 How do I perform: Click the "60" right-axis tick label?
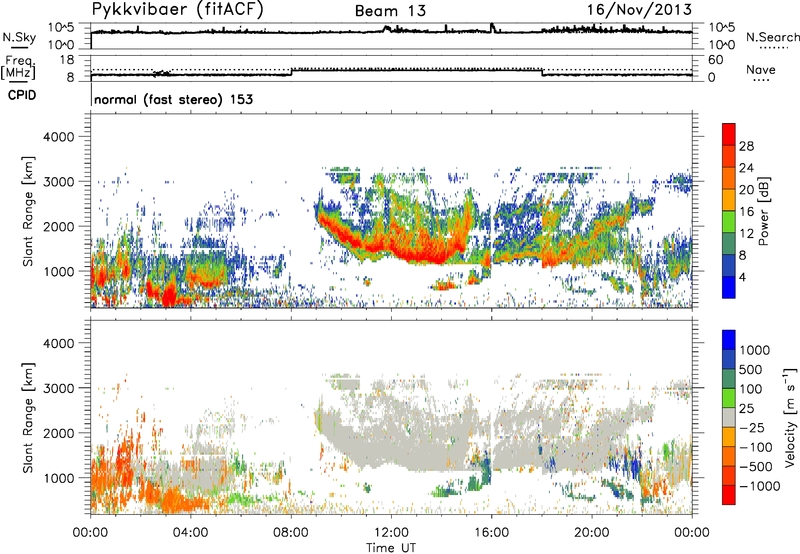click(x=716, y=60)
